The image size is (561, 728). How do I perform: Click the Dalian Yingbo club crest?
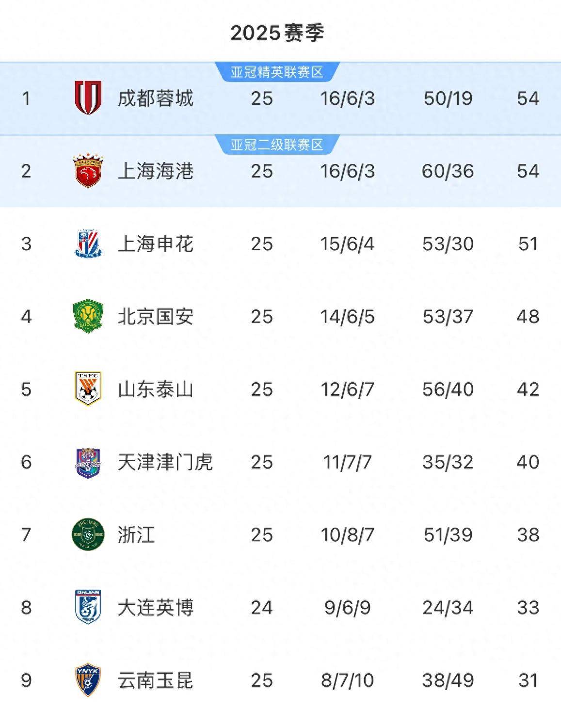(88, 607)
